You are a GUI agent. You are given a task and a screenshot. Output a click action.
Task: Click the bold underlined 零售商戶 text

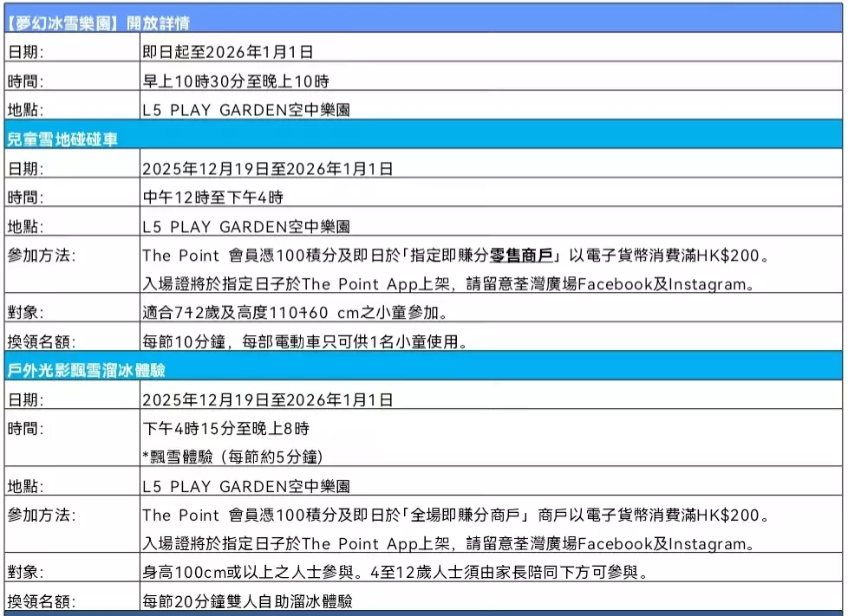click(522, 256)
